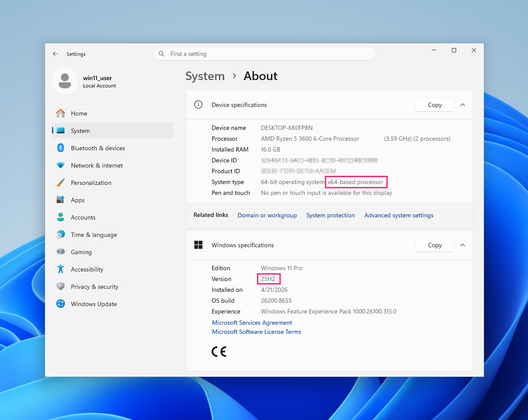
Task: Click System in the breadcrumb
Action: point(205,76)
